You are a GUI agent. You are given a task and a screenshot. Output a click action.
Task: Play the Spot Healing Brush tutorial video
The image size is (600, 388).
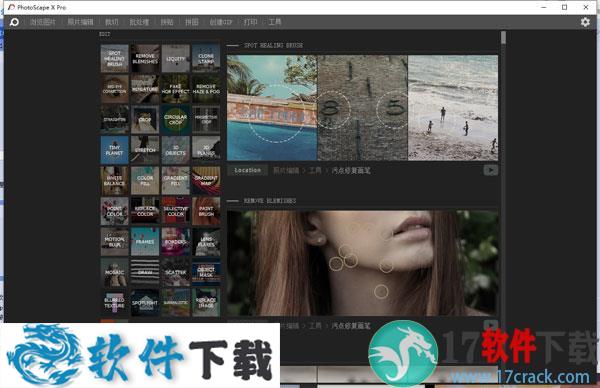[491, 170]
